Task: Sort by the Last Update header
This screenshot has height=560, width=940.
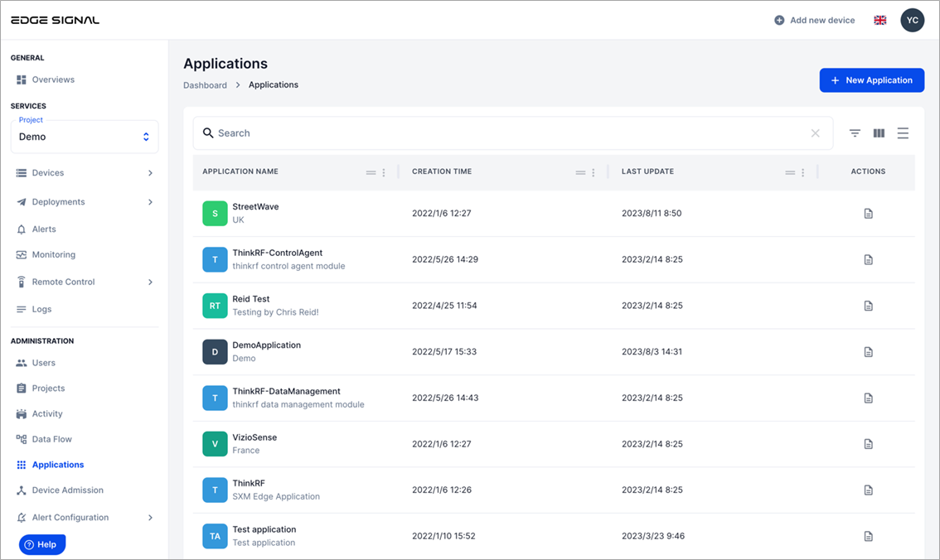Action: pyautogui.click(x=647, y=171)
